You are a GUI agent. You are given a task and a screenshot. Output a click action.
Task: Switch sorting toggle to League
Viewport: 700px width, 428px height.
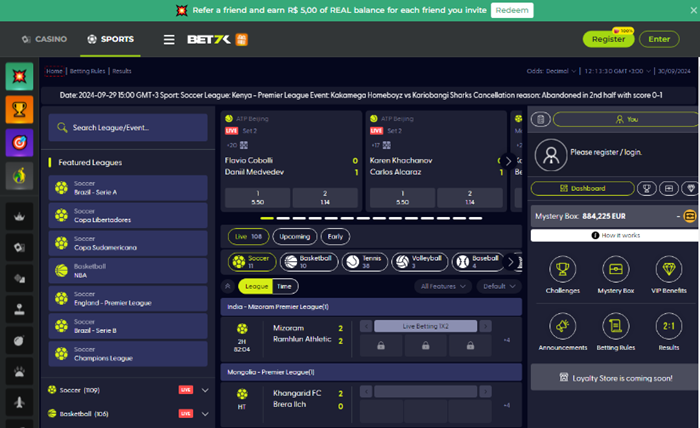256,286
